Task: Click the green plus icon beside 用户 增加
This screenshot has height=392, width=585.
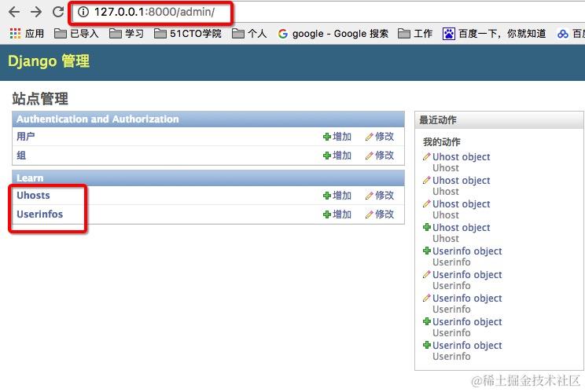Action: coord(327,137)
